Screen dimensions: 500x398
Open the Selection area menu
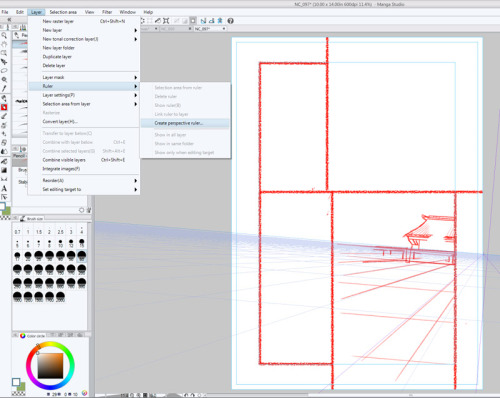tap(63, 12)
